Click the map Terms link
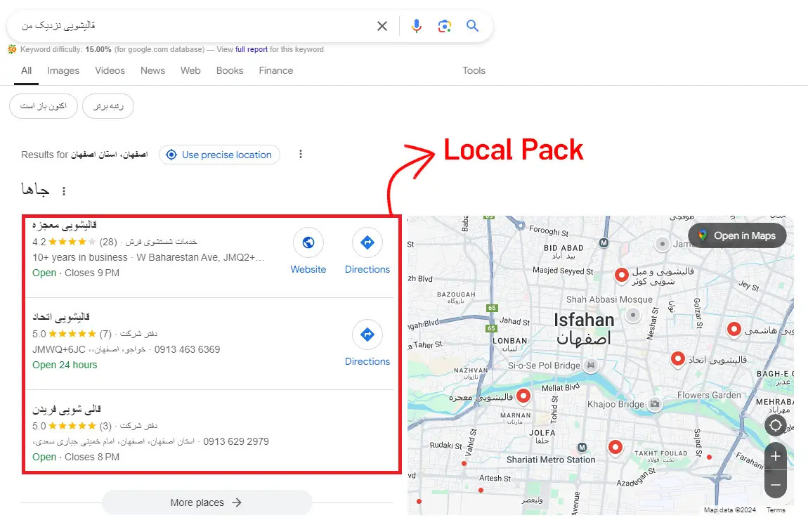808x532 pixels. coord(776,510)
